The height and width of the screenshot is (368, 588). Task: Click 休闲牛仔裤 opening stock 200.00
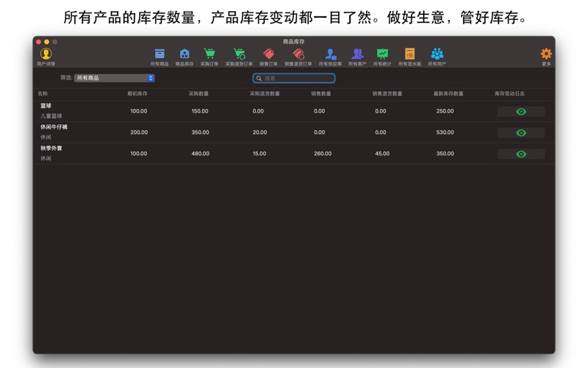pos(139,132)
